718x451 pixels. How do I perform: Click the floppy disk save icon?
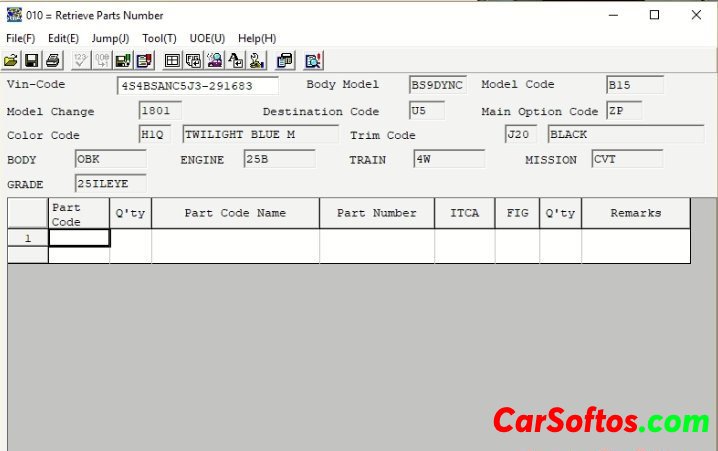(32, 61)
